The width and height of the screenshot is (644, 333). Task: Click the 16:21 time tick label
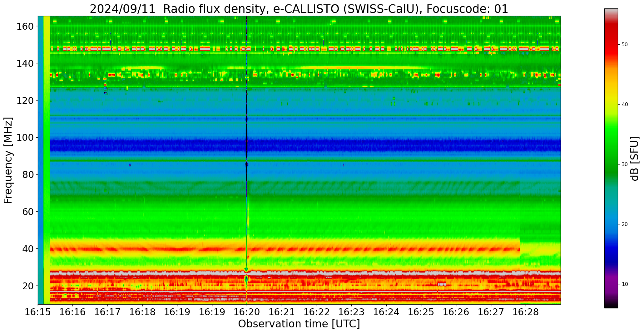tap(282, 312)
